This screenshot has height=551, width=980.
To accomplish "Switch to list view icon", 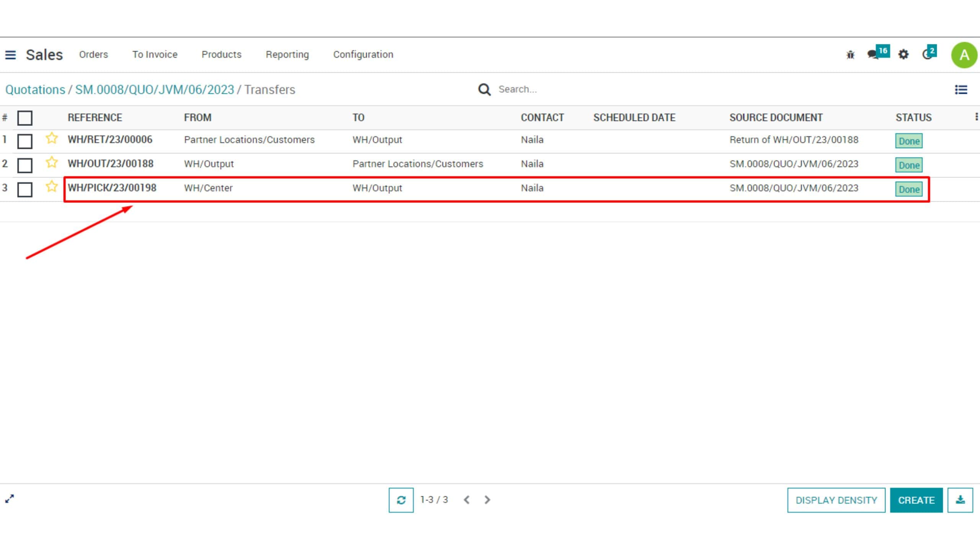I will [961, 90].
